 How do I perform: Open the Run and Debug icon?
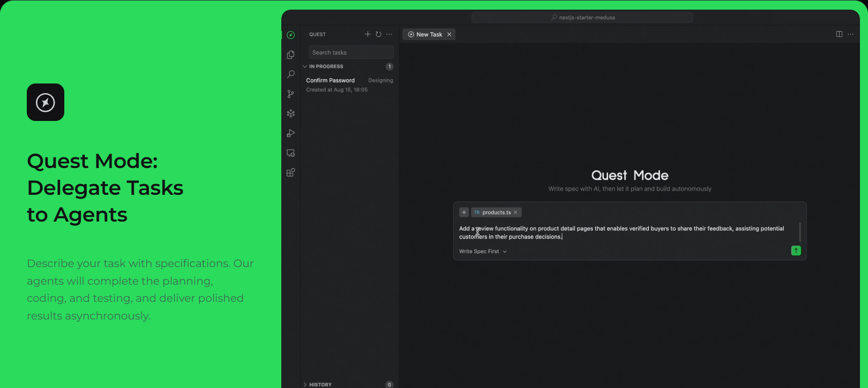point(290,133)
